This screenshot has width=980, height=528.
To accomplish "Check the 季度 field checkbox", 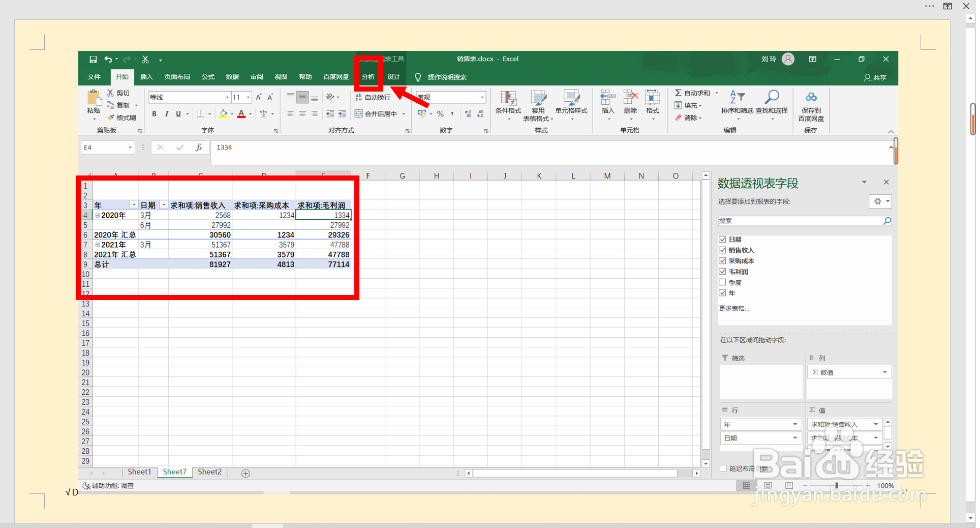I will point(722,282).
